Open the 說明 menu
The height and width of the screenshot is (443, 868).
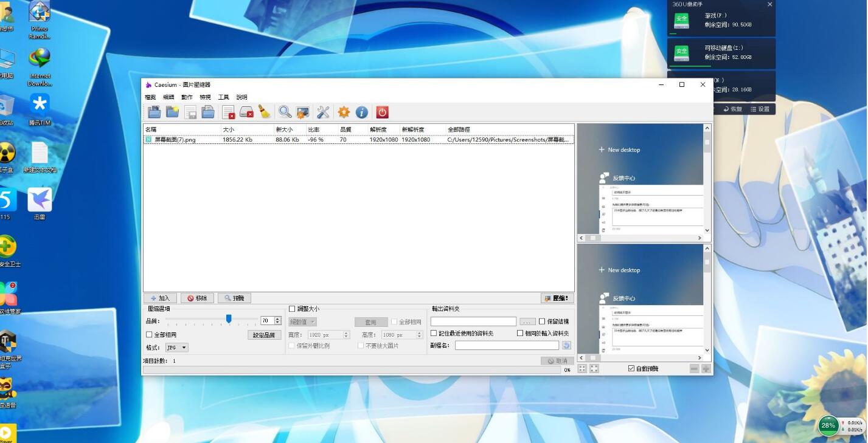pos(242,97)
